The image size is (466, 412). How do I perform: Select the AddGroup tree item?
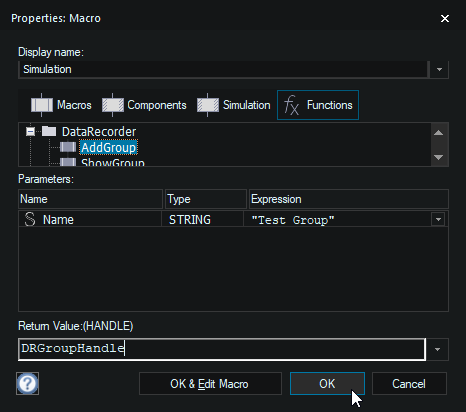click(x=108, y=147)
